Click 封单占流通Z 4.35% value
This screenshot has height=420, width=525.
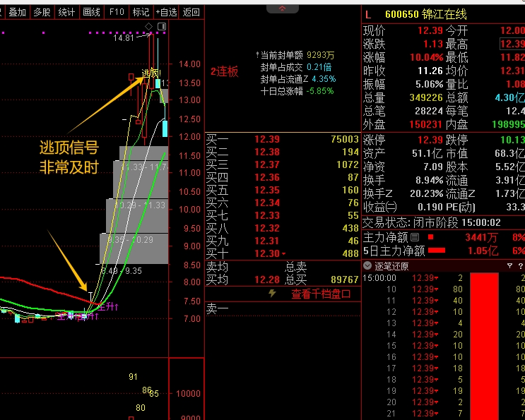[x=324, y=79]
